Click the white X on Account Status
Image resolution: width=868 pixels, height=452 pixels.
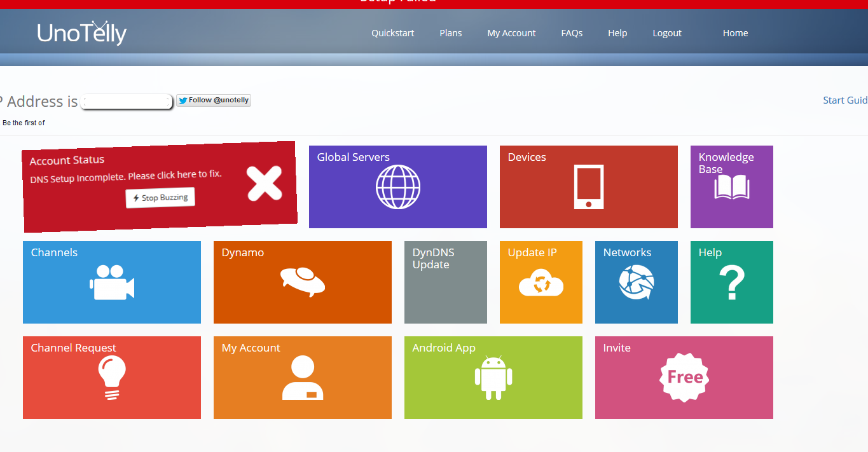(x=265, y=183)
